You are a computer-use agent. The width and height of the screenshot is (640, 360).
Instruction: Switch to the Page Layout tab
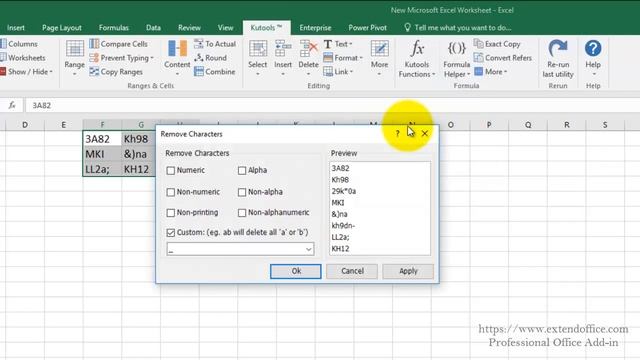coord(62,28)
